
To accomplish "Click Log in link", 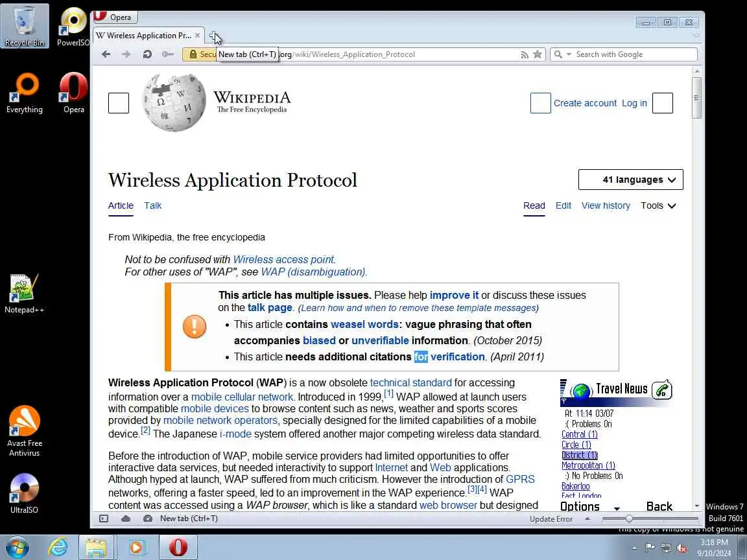I will click(x=634, y=103).
